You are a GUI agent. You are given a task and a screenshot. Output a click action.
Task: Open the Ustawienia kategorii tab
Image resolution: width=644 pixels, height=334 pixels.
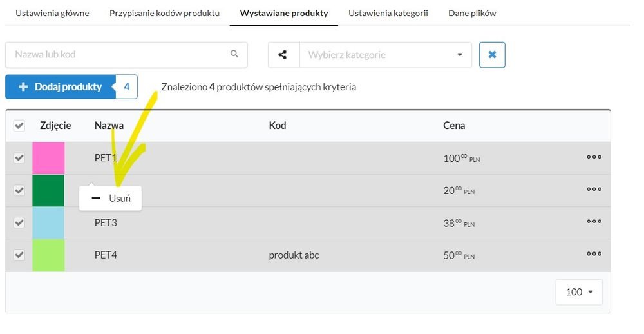388,13
